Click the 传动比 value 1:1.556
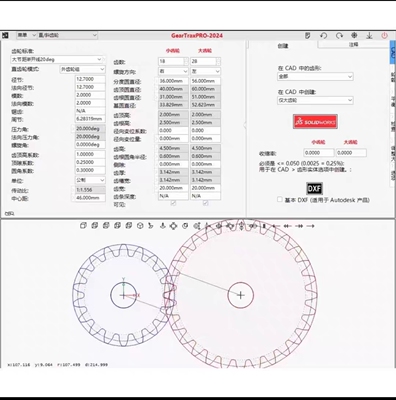396x400 pixels. (x=90, y=190)
